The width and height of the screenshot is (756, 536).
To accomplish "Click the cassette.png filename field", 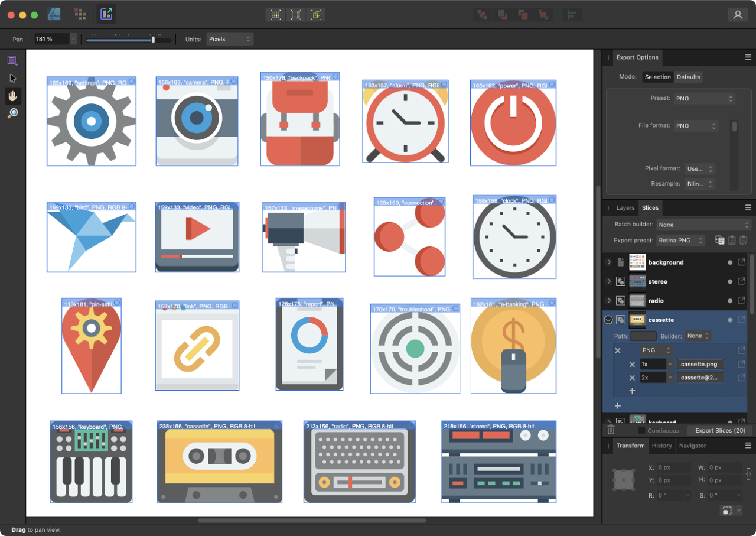I will [x=700, y=365].
